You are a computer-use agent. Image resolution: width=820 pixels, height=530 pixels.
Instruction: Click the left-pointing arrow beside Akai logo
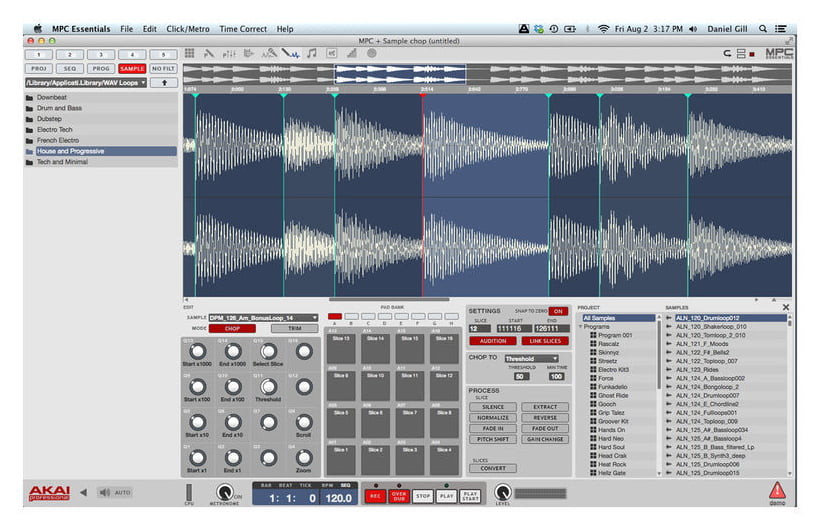point(84,492)
